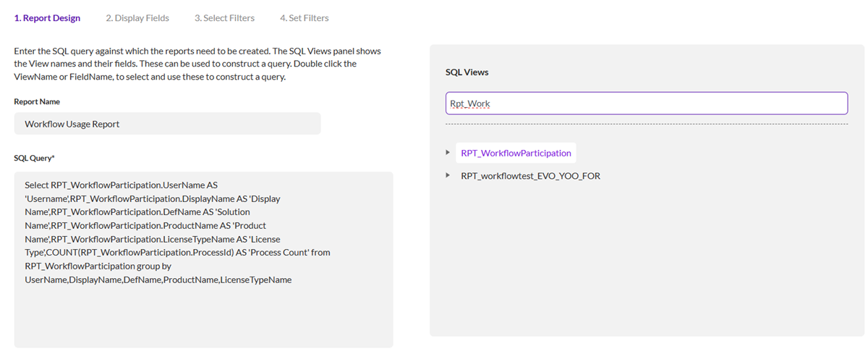868x357 pixels.
Task: Click the 'SQL Query*' label
Action: coord(34,158)
